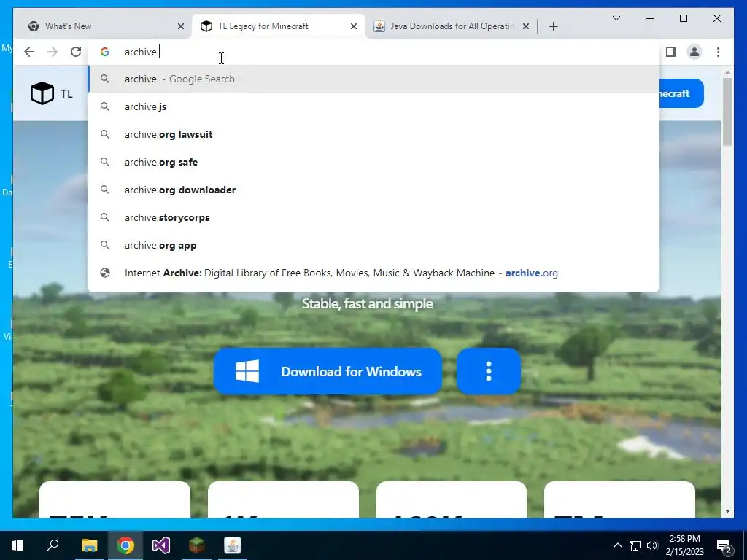Viewport: 747px width, 560px height.
Task: Click the Windows logo in download button
Action: tap(247, 371)
